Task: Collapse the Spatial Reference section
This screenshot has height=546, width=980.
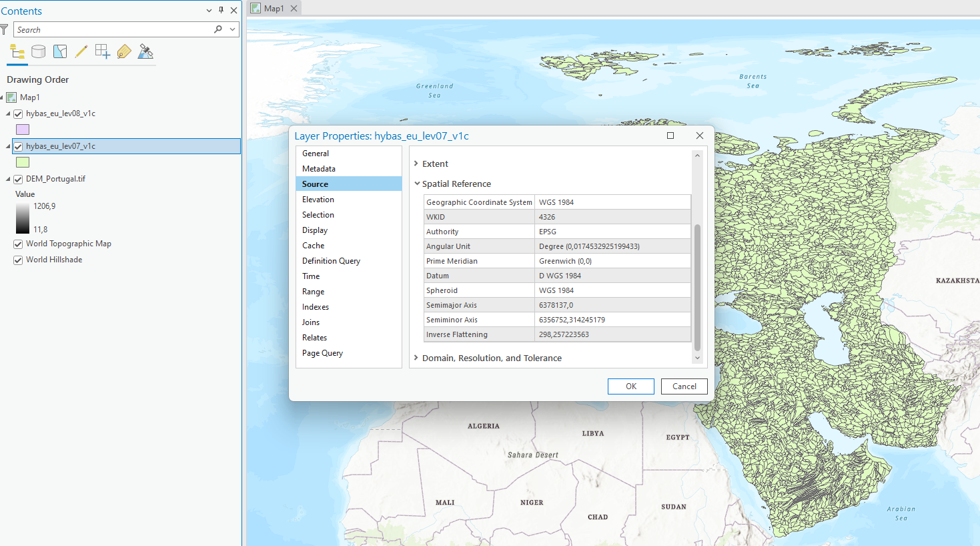Action: coord(417,184)
